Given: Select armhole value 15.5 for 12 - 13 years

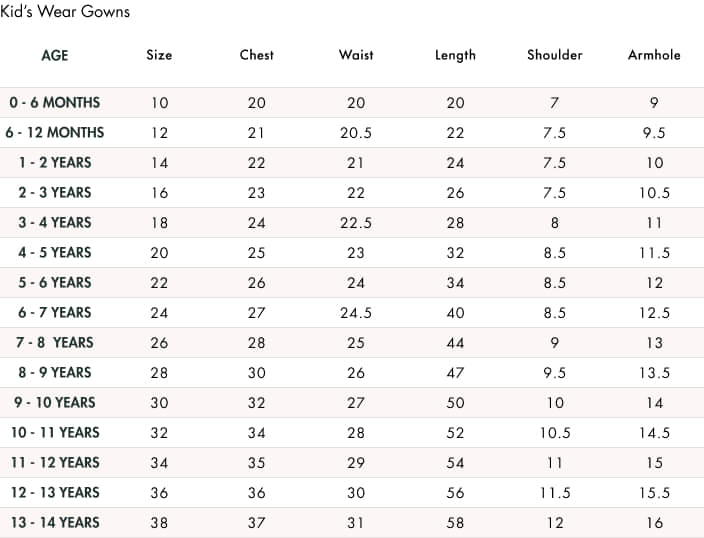Looking at the screenshot, I should (x=654, y=493).
